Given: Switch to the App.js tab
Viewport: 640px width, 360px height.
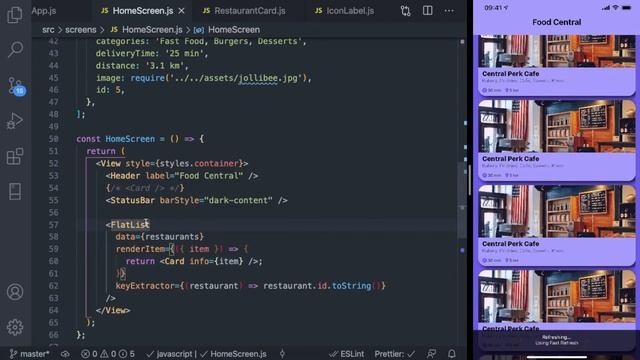Looking at the screenshot, I should (44, 11).
